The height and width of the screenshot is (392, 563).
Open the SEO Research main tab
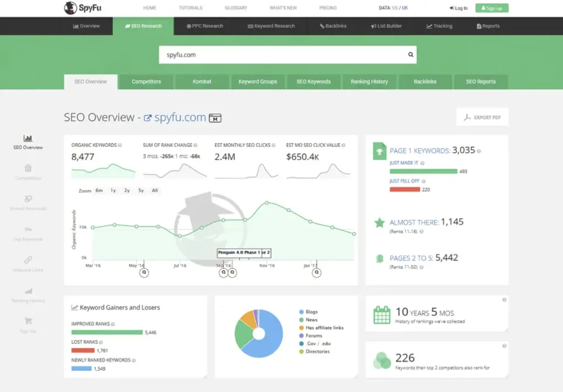point(143,26)
